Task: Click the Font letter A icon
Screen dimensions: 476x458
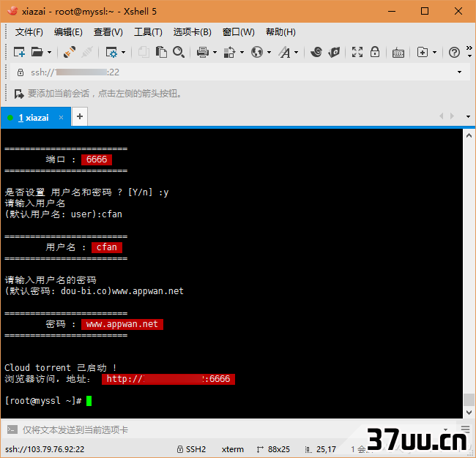Action: click(x=284, y=52)
